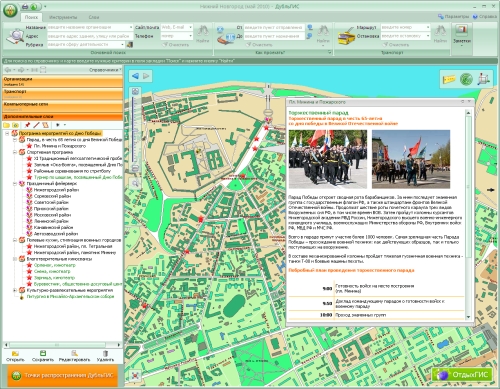Screen dimensions: 500x389
Task: Select the Организации panel section
Action: [x=63, y=81]
